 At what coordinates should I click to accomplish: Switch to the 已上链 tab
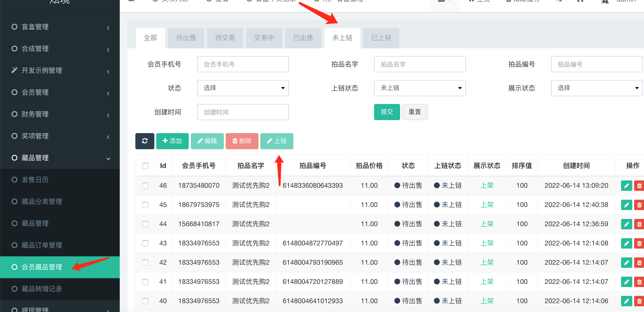tap(381, 38)
